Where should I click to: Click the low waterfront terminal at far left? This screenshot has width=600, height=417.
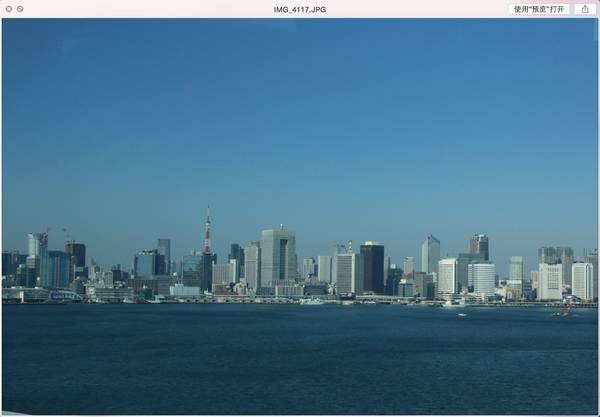coord(25,295)
